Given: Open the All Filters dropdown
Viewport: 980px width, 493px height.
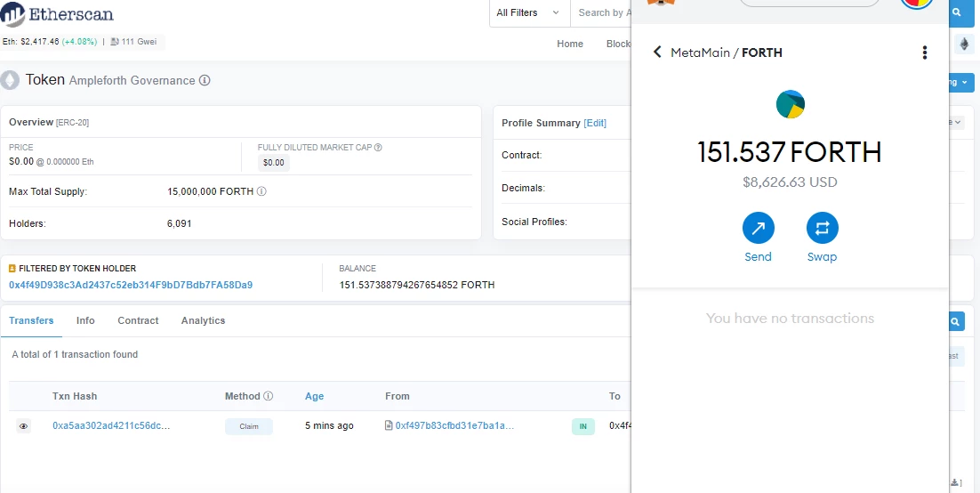Looking at the screenshot, I should pos(529,12).
